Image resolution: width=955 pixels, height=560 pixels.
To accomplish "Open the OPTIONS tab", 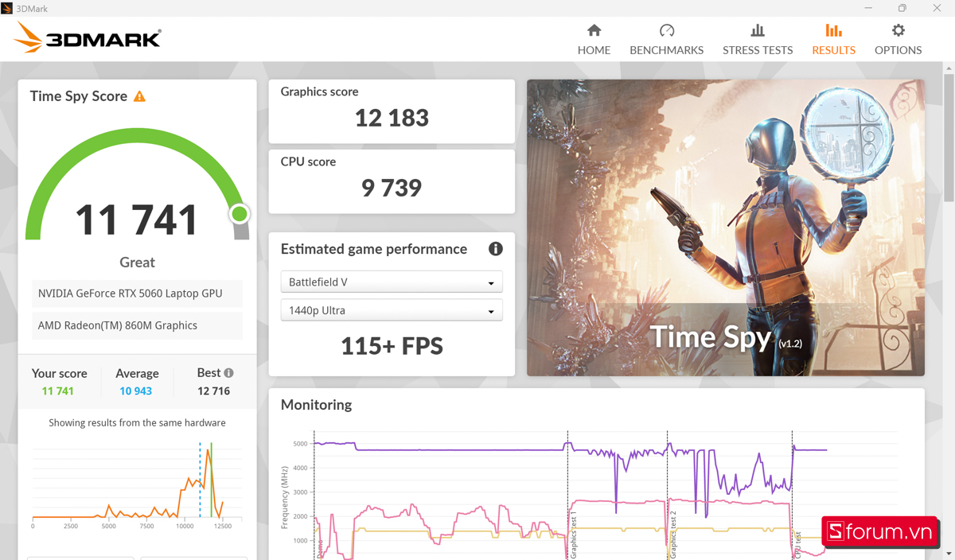I will pos(898,40).
